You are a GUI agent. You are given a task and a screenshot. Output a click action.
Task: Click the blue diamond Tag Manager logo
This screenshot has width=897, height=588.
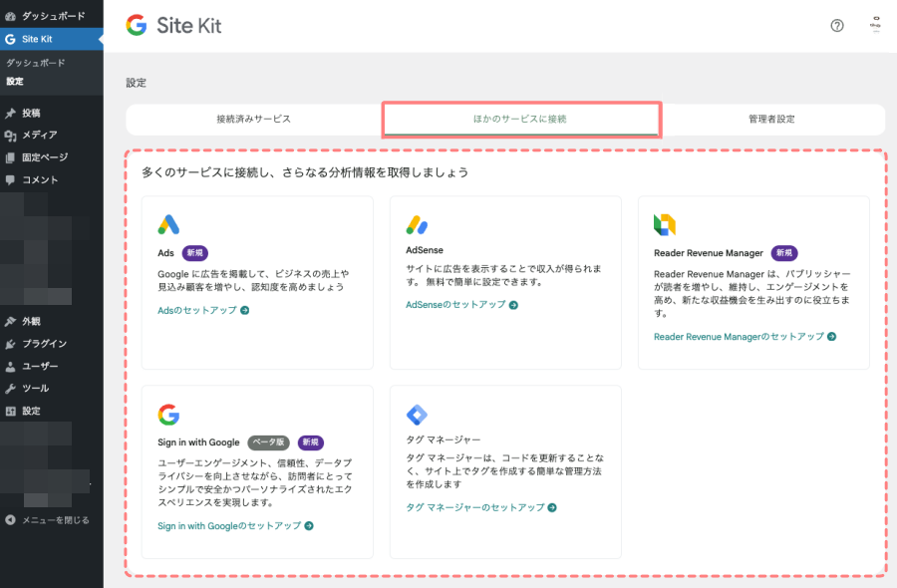[x=417, y=415]
